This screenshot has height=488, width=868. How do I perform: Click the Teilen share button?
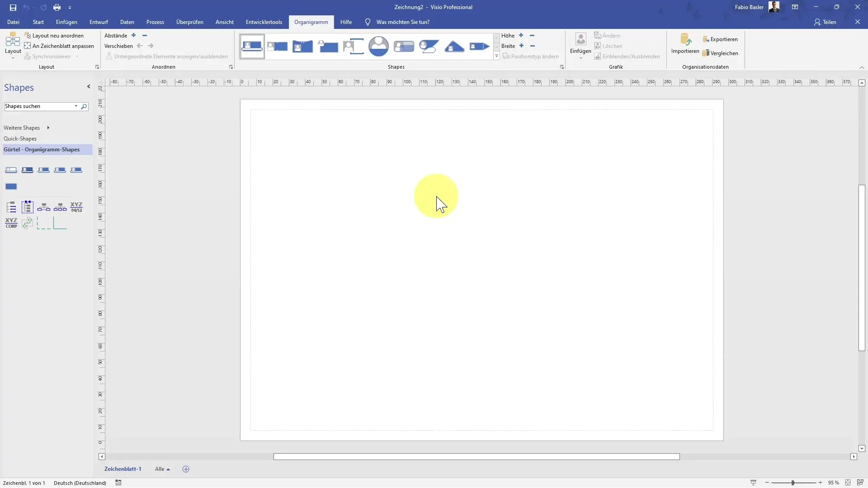[x=825, y=22]
